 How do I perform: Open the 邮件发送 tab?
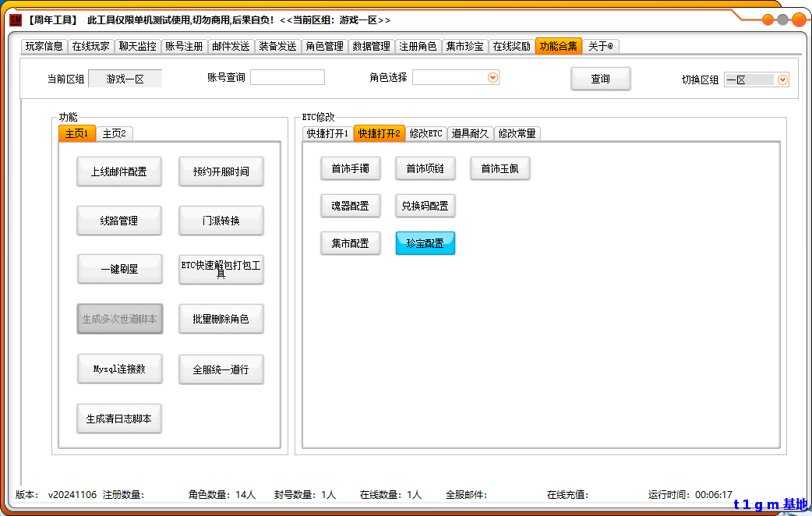pyautogui.click(x=231, y=46)
